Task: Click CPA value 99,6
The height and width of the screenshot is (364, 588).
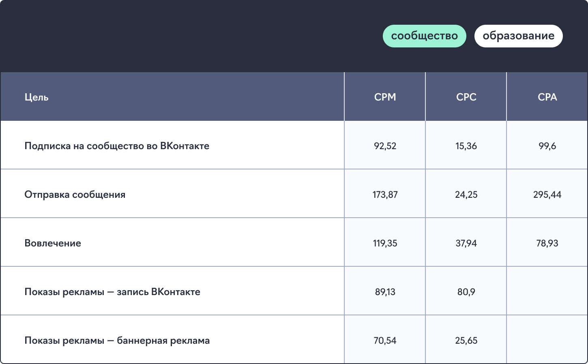Action: (x=547, y=146)
